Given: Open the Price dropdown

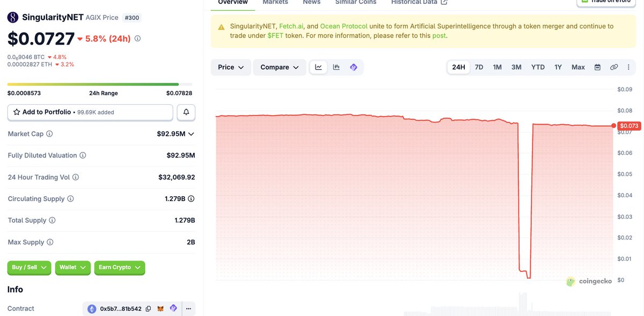Looking at the screenshot, I should 231,67.
